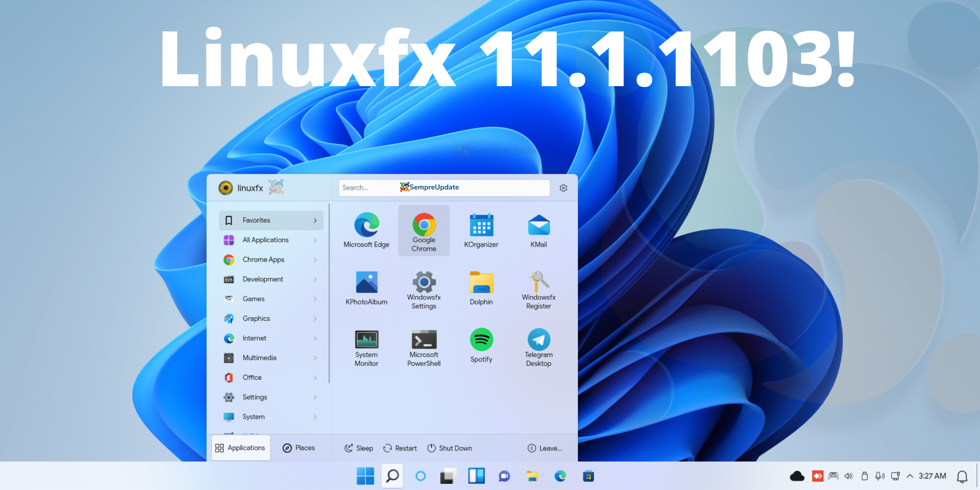Open the store icon on taskbar
Screen dimensions: 980x490
pyautogui.click(x=588, y=476)
